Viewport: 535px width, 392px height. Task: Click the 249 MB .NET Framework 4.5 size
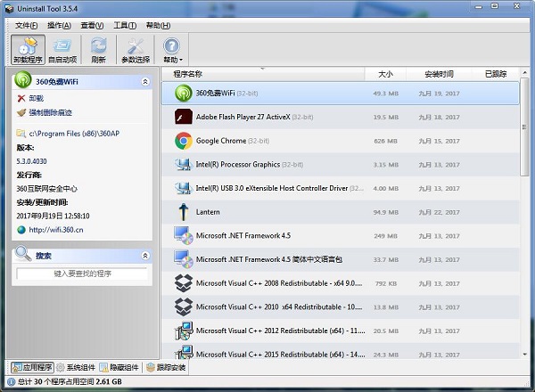(x=385, y=236)
